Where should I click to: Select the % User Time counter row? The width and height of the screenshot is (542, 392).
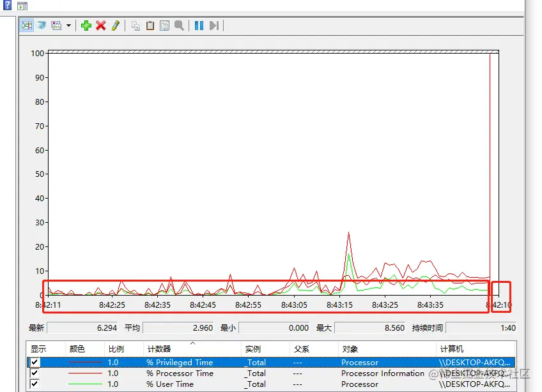click(x=271, y=384)
